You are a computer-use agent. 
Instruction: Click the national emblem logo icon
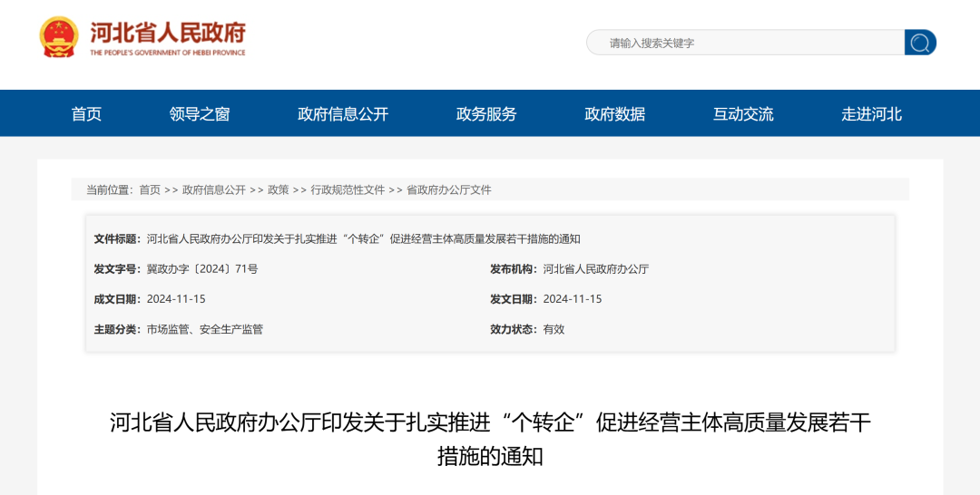coord(59,37)
